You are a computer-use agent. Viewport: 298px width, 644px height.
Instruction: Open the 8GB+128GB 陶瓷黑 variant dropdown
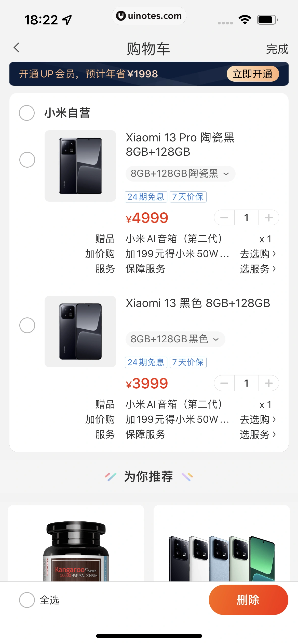pos(180,174)
